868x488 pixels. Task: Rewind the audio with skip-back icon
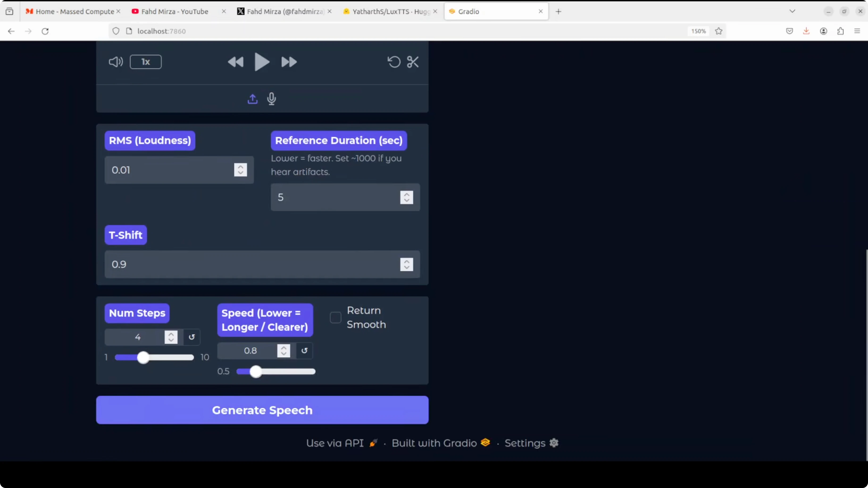(236, 62)
